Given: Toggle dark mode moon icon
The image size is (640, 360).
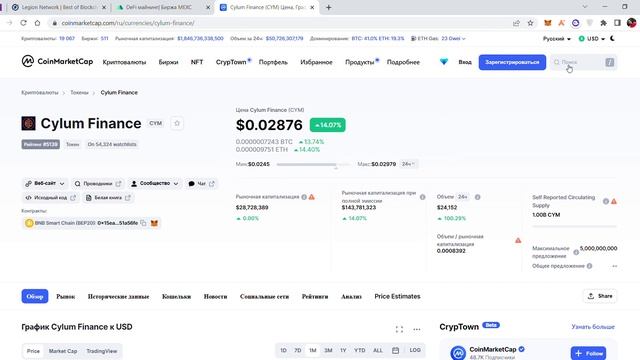Looking at the screenshot, I should [x=612, y=38].
